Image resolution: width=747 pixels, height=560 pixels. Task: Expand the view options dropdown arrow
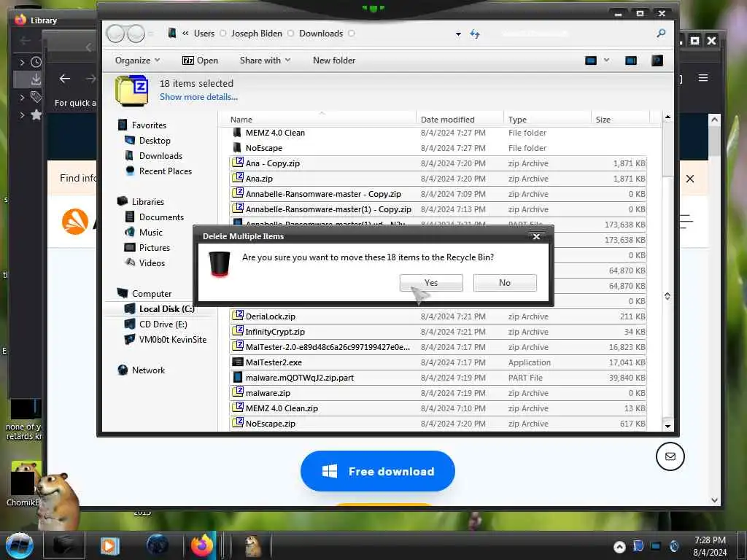[x=606, y=60]
